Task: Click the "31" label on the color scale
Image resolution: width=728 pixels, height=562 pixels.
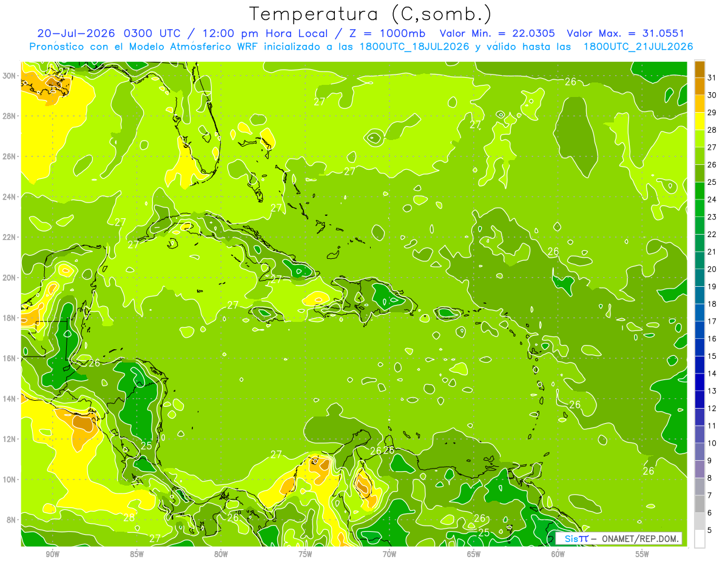Action: tap(712, 77)
